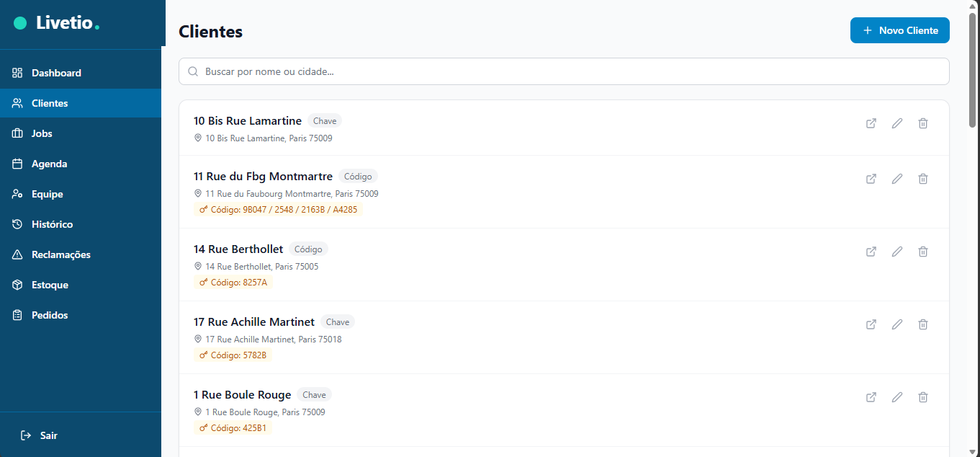
Task: Edit the 17 Rue Achille Martinet client
Action: coord(897,324)
